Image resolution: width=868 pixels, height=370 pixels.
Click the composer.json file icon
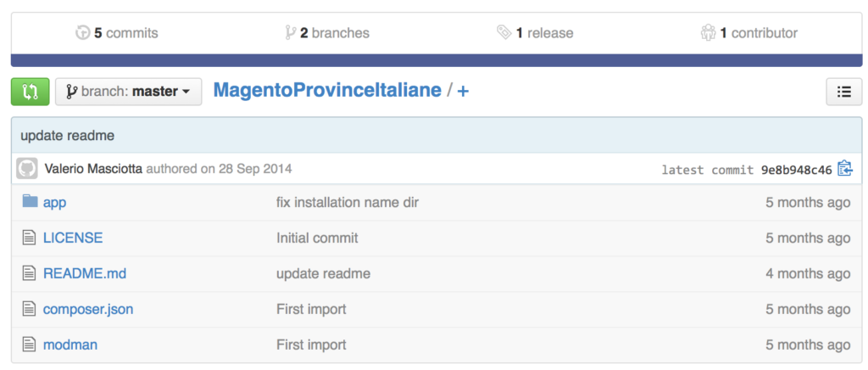pyautogui.click(x=30, y=309)
